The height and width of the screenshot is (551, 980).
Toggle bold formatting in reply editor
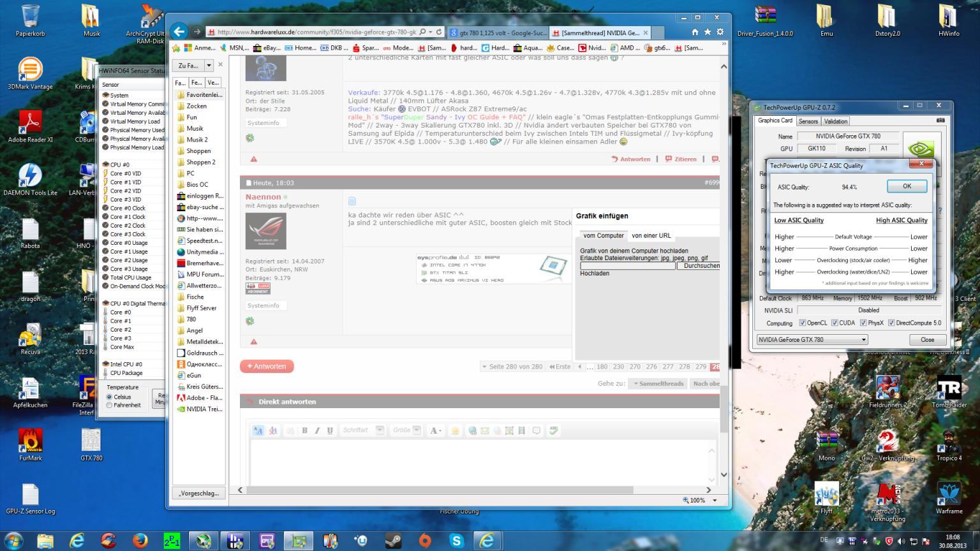coord(304,430)
